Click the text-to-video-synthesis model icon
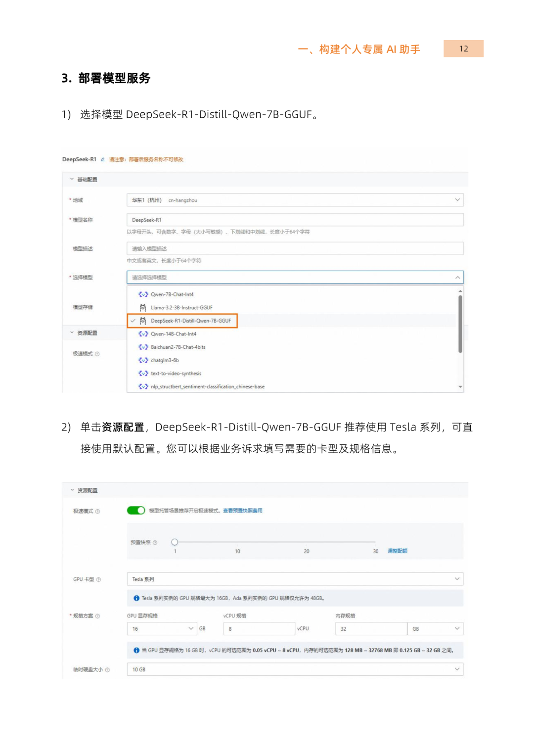This screenshot has width=534, height=756. 143,374
